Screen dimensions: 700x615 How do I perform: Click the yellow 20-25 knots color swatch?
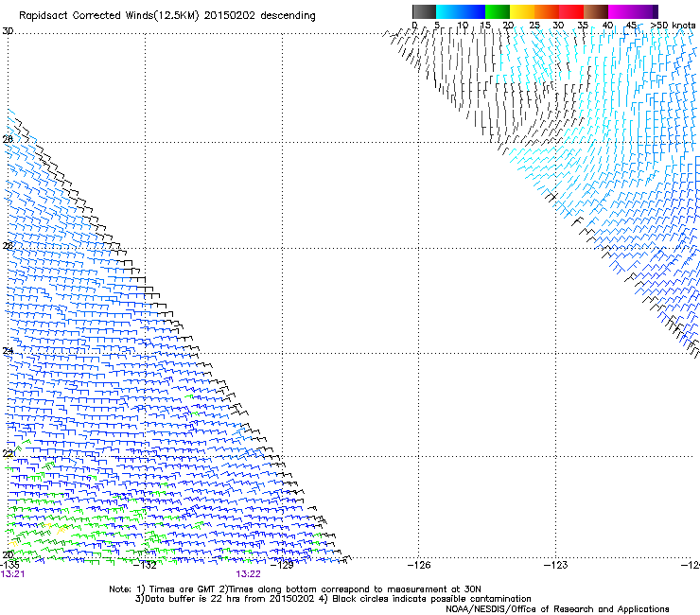click(x=522, y=11)
